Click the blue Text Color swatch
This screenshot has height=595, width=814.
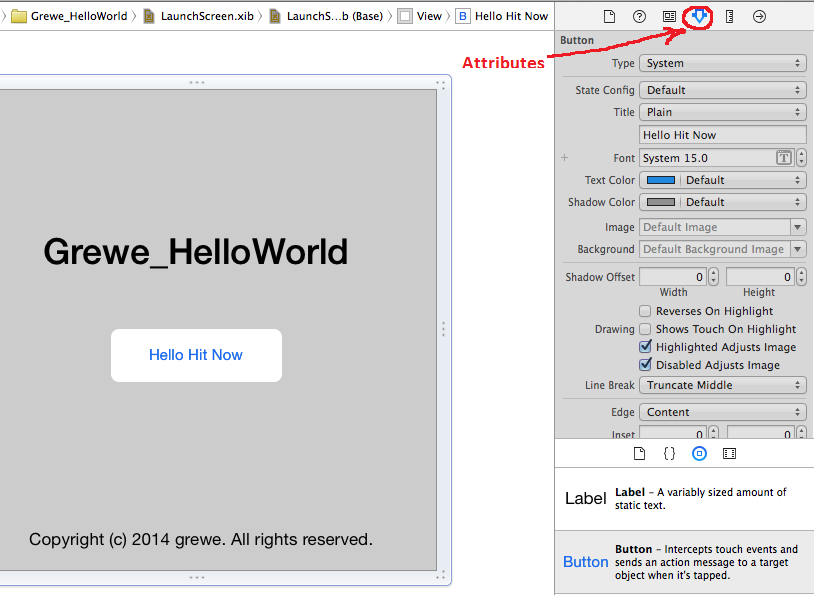(x=661, y=180)
